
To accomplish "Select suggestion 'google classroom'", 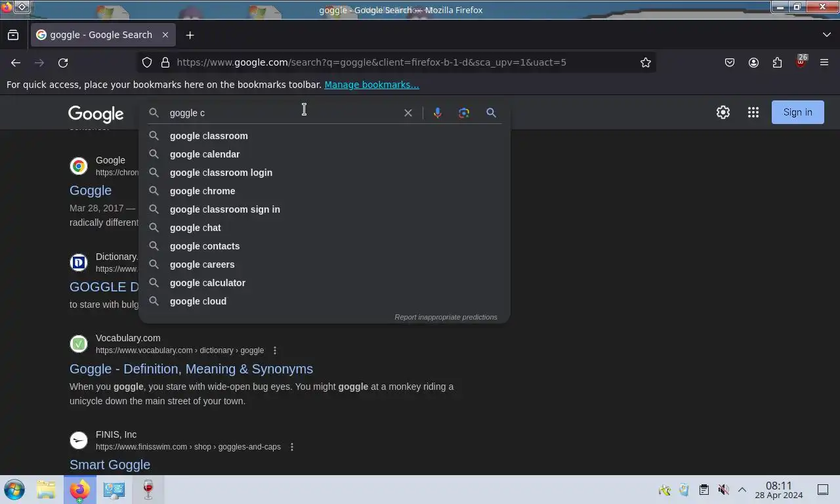I will (x=324, y=136).
